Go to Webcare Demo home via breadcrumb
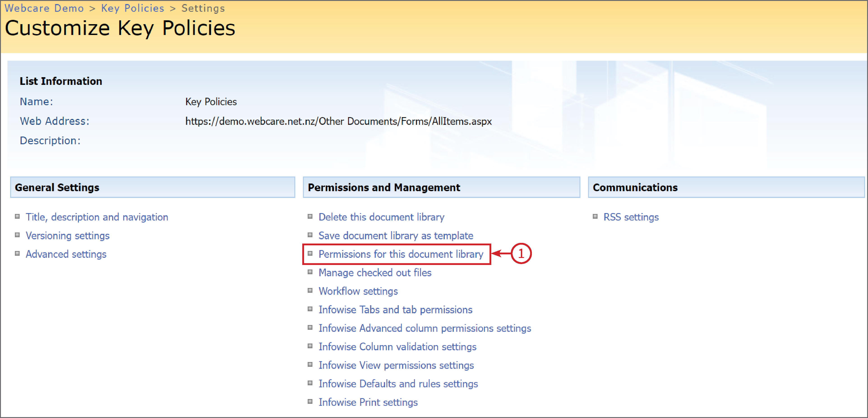 click(x=44, y=8)
